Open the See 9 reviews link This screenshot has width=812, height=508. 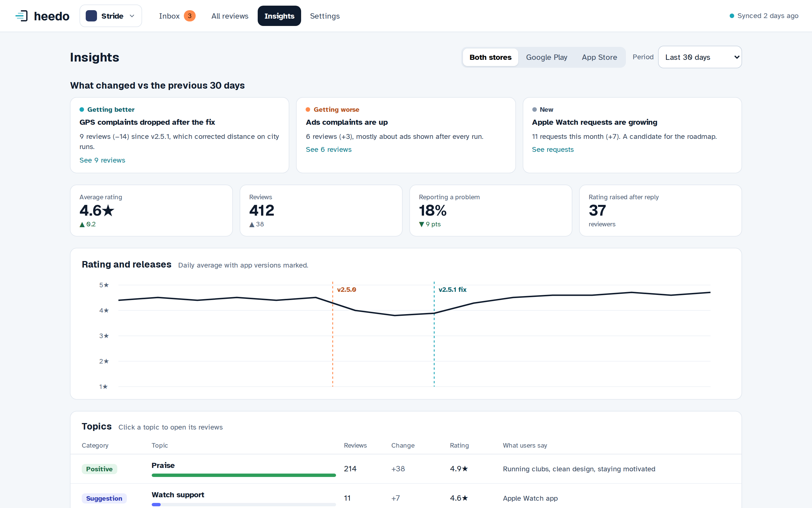pos(102,160)
